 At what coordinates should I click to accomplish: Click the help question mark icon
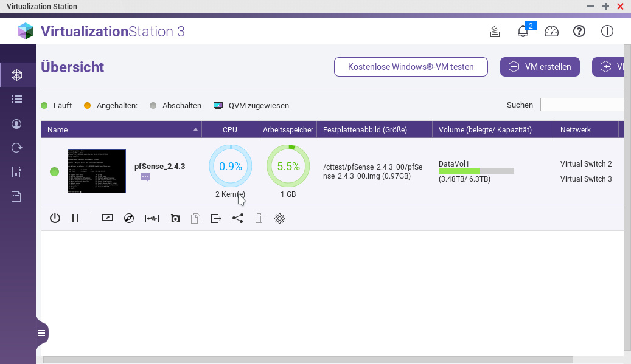tap(579, 32)
